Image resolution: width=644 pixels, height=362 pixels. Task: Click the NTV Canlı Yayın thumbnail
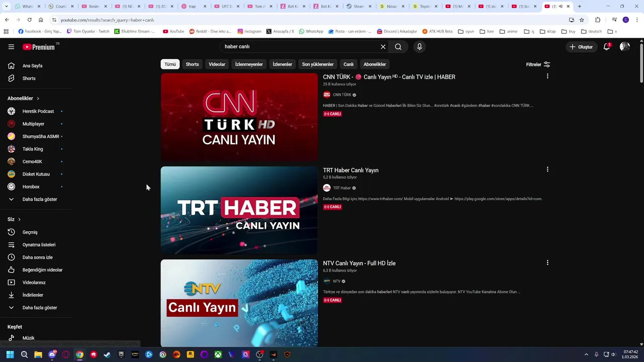[x=239, y=303]
